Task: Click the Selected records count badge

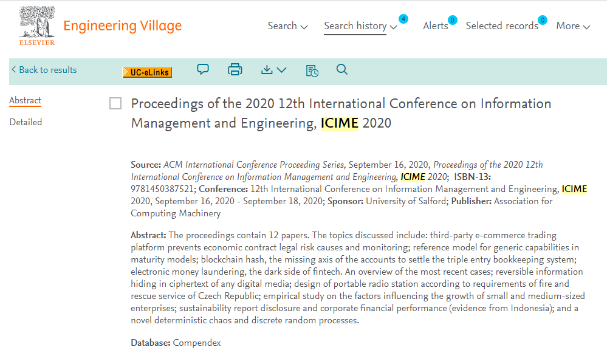Action: (543, 19)
